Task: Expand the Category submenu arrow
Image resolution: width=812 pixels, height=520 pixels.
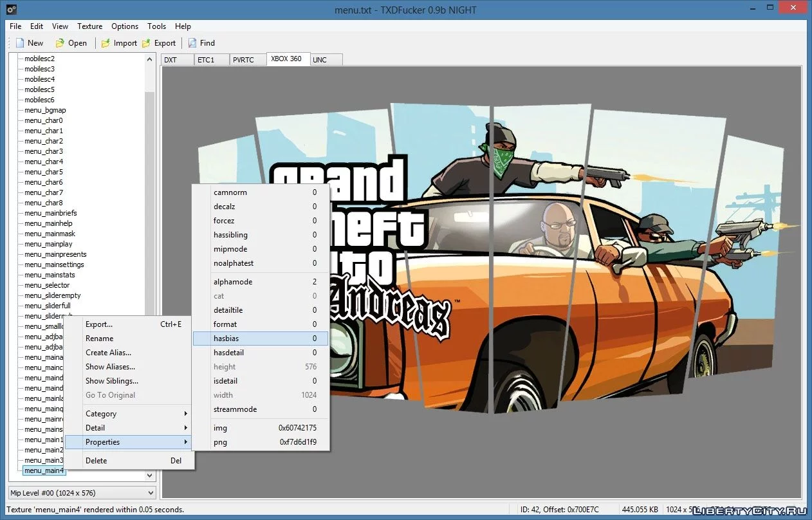Action: point(186,414)
